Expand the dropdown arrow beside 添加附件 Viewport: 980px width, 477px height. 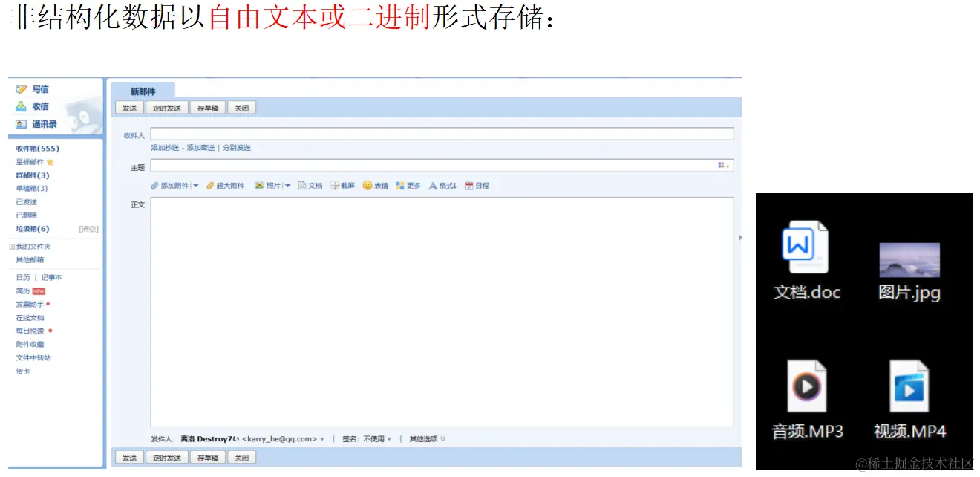pyautogui.click(x=196, y=186)
